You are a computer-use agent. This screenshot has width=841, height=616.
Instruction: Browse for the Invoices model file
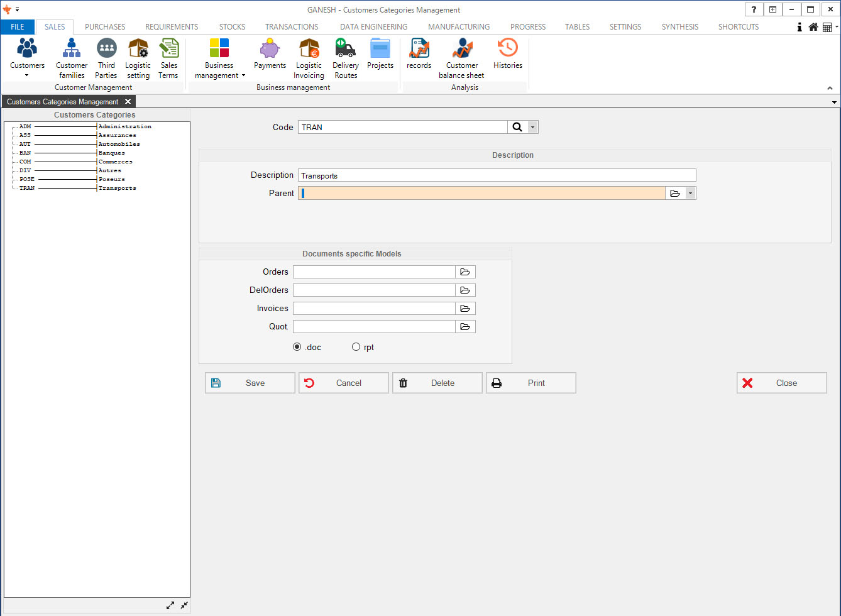point(465,309)
